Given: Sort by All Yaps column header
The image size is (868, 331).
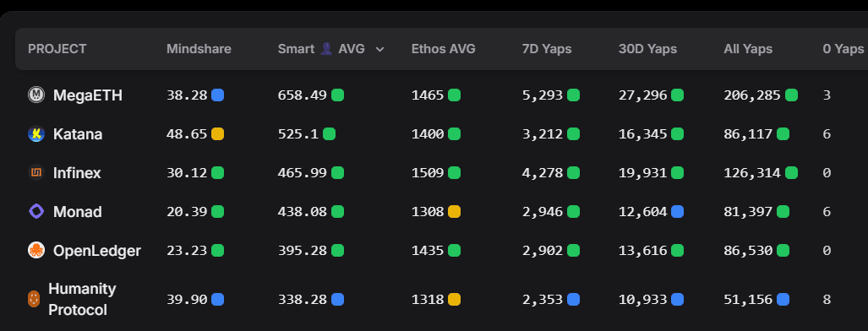Looking at the screenshot, I should pos(748,49).
